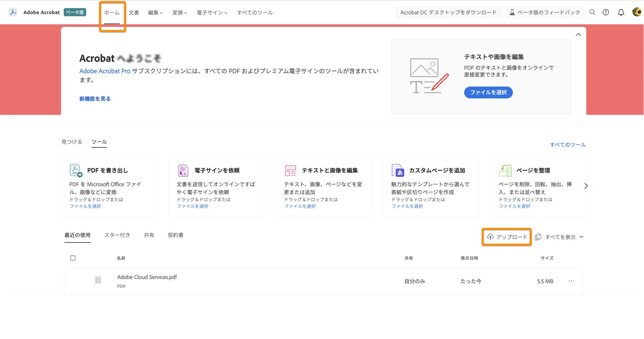The width and height of the screenshot is (644, 339).
Task: Click the 5.5 MB size value
Action: pos(545,281)
